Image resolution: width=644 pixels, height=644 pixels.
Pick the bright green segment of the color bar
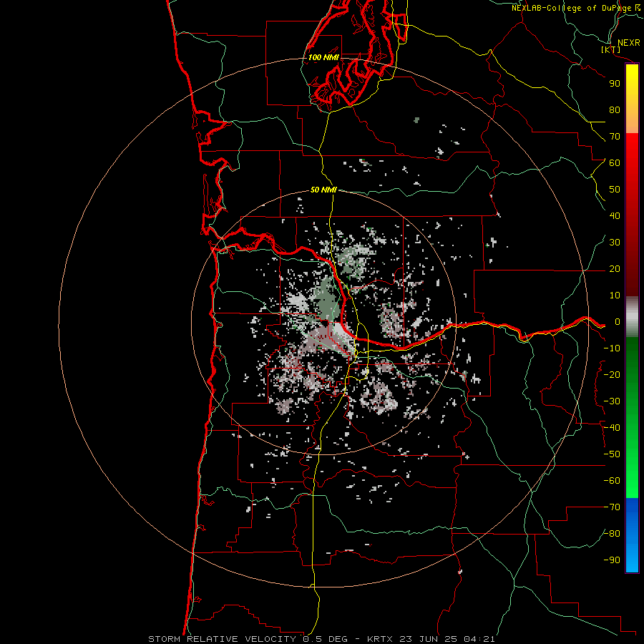point(632,418)
